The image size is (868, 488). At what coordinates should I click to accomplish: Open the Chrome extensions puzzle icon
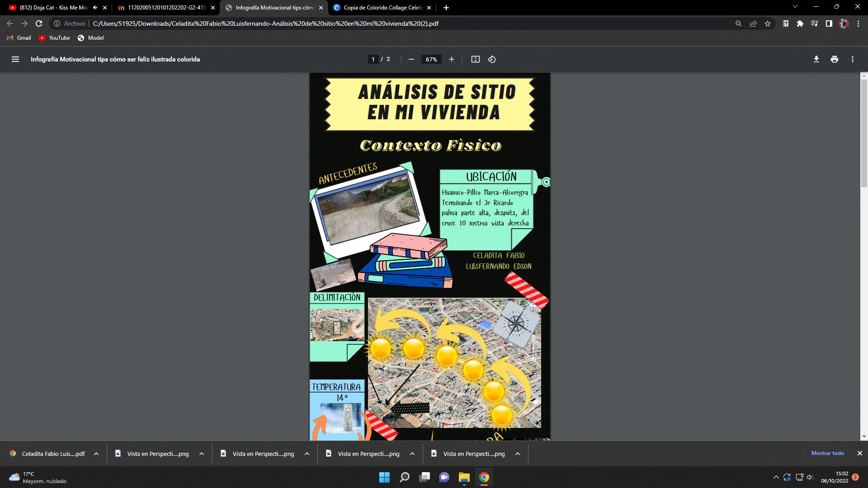click(x=800, y=23)
